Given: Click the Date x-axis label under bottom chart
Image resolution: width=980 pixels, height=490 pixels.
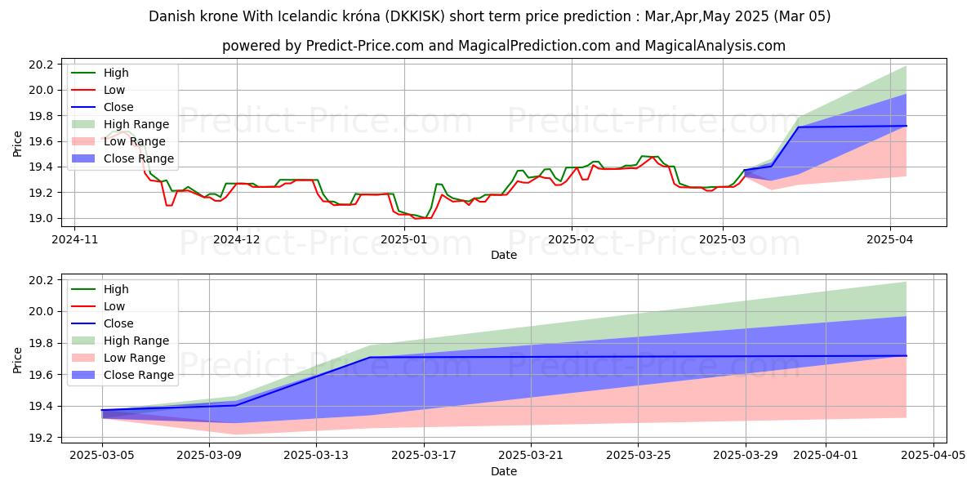Looking at the screenshot, I should point(504,471).
